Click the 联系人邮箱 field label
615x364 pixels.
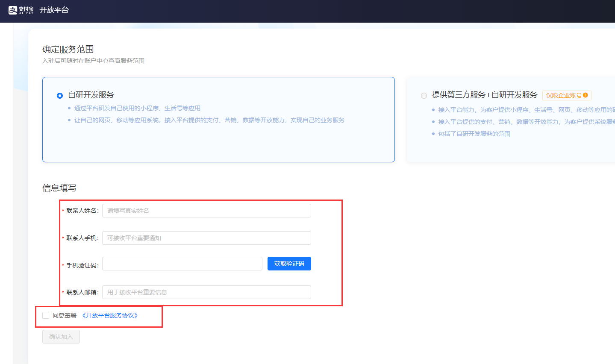coord(82,292)
